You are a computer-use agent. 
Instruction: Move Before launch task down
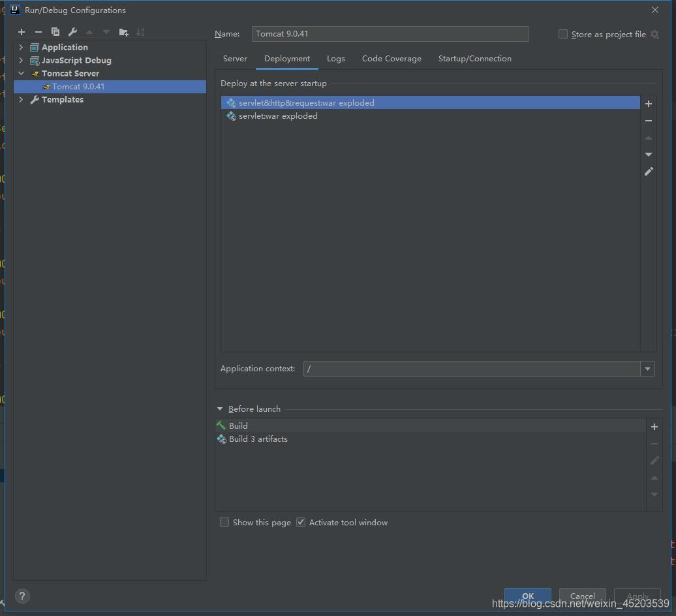point(654,495)
